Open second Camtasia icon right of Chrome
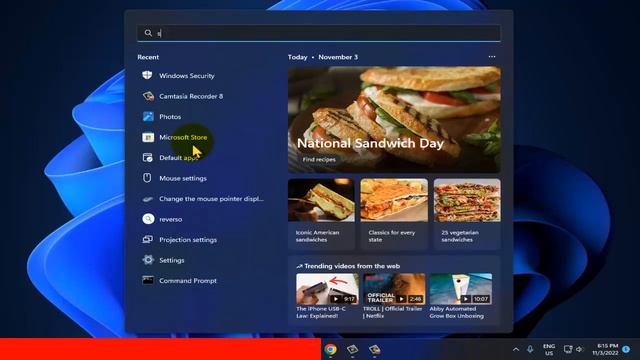 coord(374,349)
